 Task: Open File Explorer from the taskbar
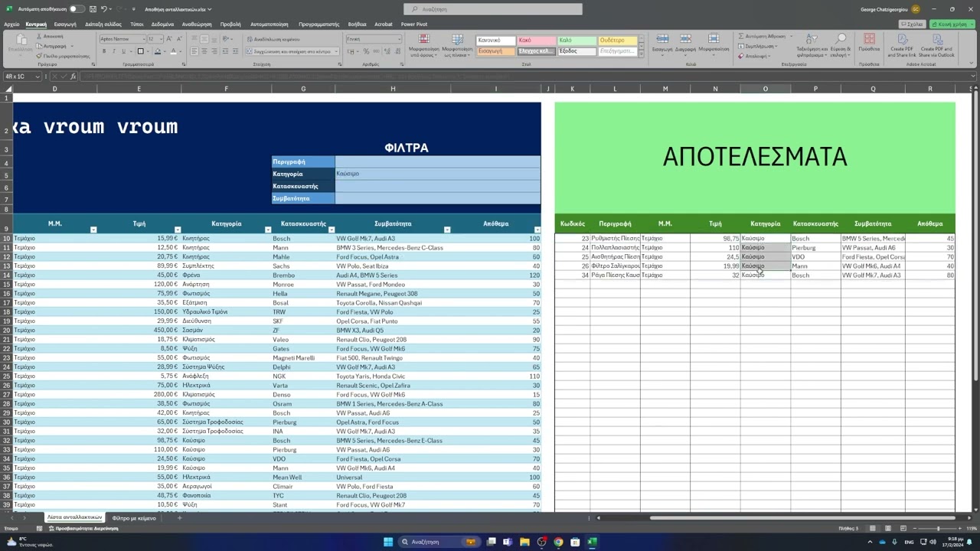(524, 542)
